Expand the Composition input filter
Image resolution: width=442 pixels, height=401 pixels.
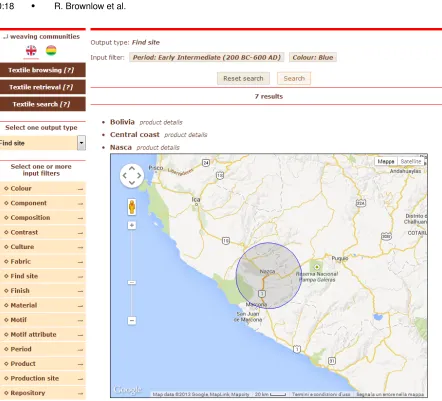(43, 218)
